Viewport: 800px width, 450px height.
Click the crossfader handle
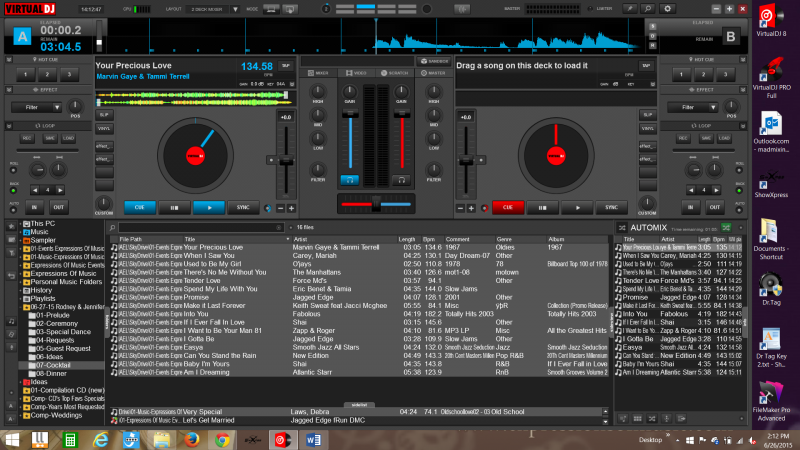pyautogui.click(x=377, y=204)
